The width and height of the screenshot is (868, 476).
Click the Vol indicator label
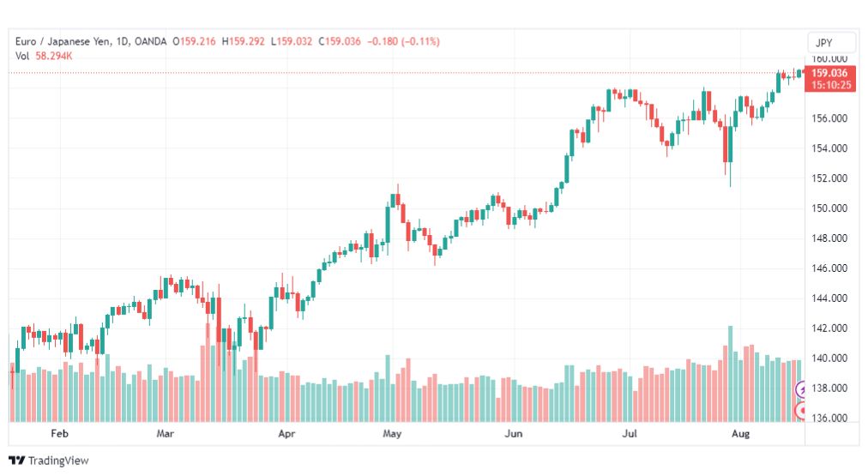22,56
